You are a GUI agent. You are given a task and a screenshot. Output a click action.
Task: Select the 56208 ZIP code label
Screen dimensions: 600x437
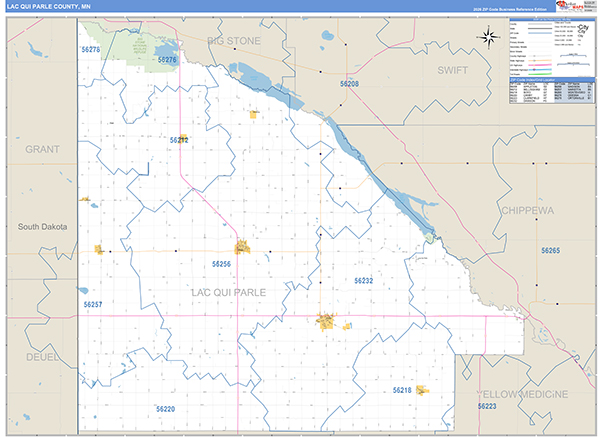pyautogui.click(x=349, y=85)
